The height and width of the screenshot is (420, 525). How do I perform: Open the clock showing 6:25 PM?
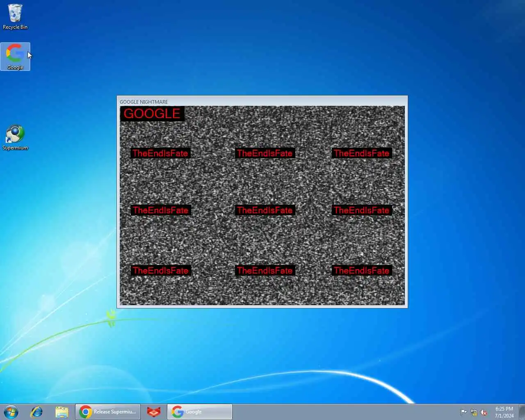pos(504,412)
